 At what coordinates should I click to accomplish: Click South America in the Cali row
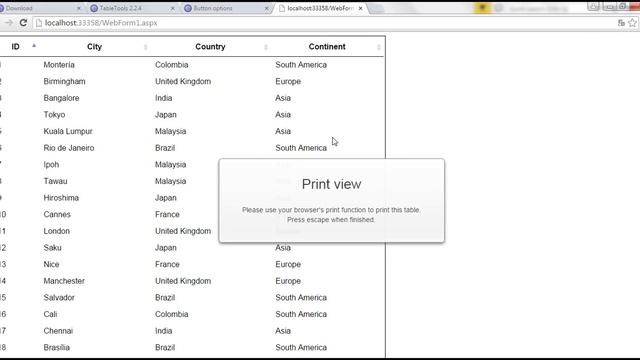click(301, 314)
